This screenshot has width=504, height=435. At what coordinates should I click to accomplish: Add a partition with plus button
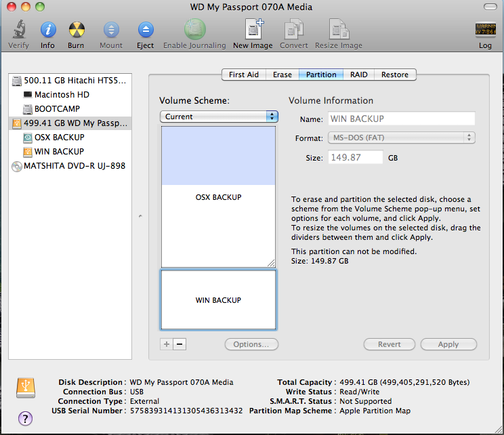pos(167,344)
